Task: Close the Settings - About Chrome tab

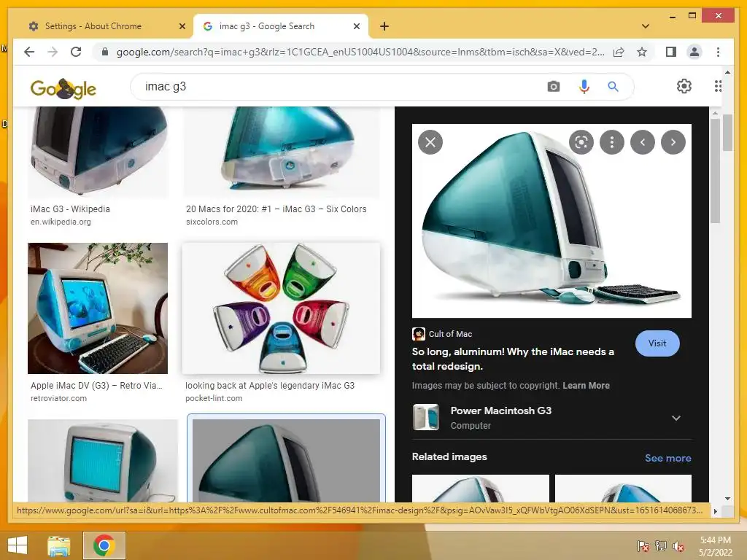Action: (182, 26)
